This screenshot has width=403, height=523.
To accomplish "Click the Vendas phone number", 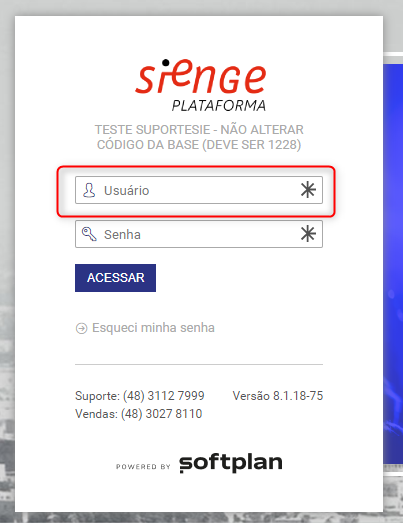I will click(x=161, y=414).
